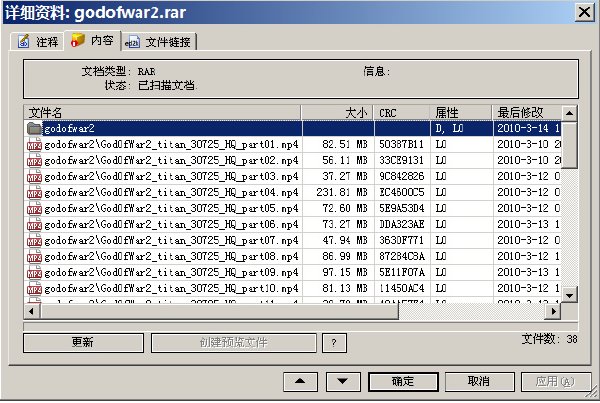Click MP4 icon of part10.mp4 row
The image size is (600, 403).
click(x=34, y=289)
